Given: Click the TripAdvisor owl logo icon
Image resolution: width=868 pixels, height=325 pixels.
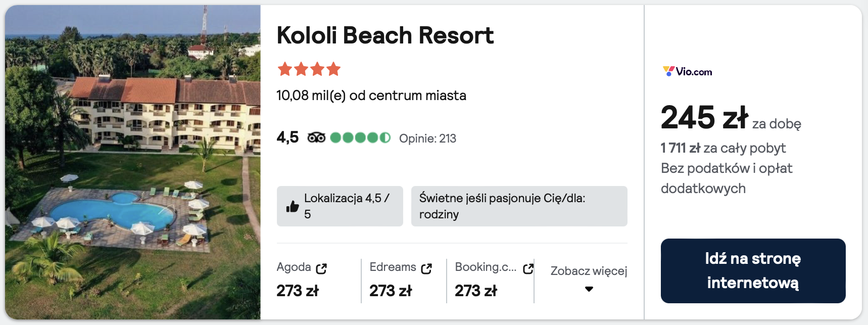Looking at the screenshot, I should click(316, 137).
